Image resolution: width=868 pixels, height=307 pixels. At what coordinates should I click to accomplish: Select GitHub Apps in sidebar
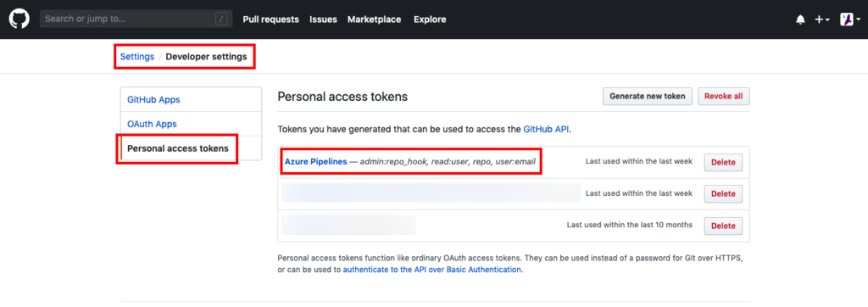(191, 100)
